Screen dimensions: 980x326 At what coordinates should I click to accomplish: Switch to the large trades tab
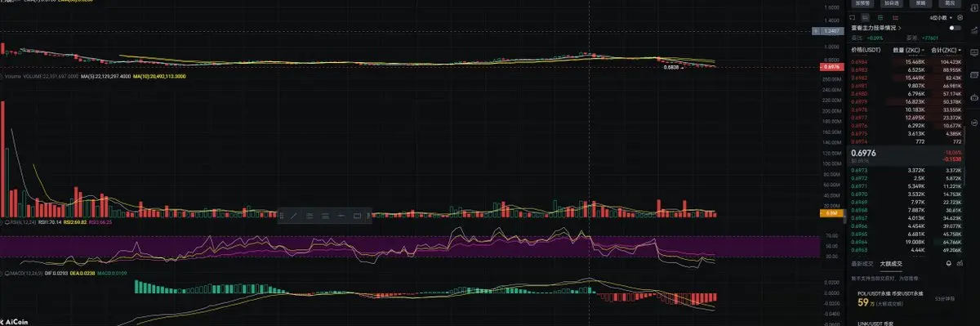tap(891, 264)
